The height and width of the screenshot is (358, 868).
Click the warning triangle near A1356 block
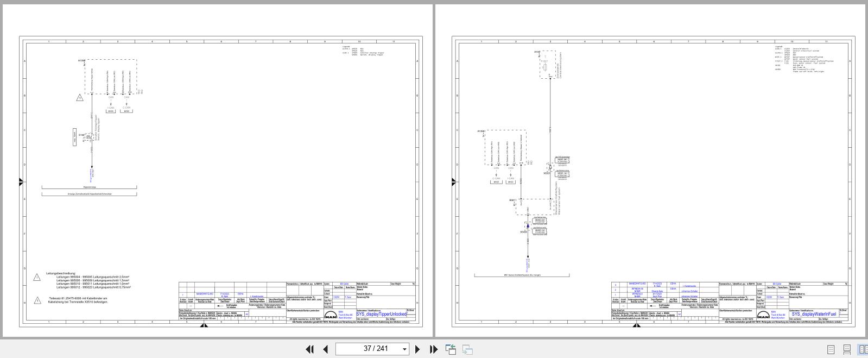click(x=80, y=98)
